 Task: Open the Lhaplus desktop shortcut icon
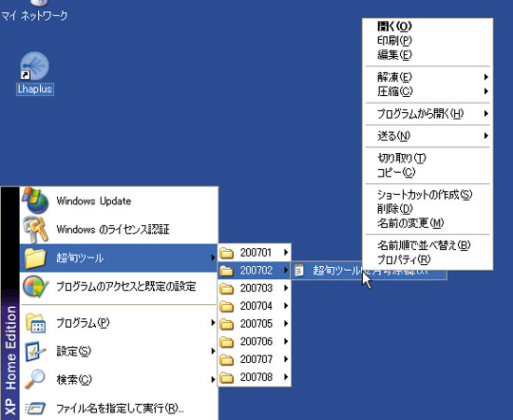click(35, 66)
